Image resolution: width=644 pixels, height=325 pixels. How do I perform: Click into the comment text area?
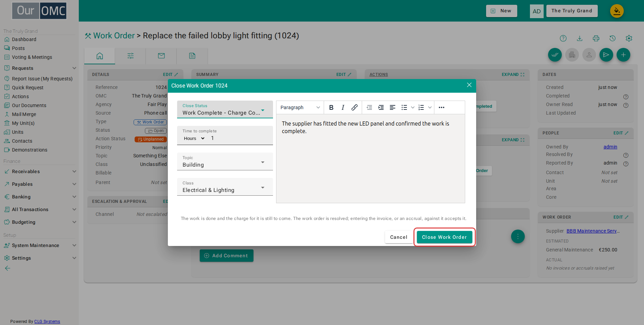pyautogui.click(x=371, y=159)
